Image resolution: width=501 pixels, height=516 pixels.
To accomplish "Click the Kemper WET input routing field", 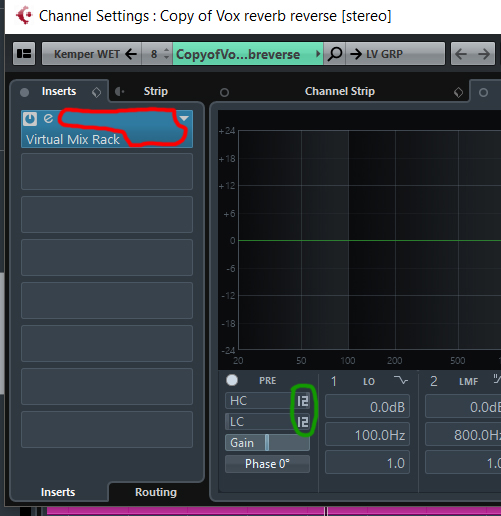I will [92, 54].
